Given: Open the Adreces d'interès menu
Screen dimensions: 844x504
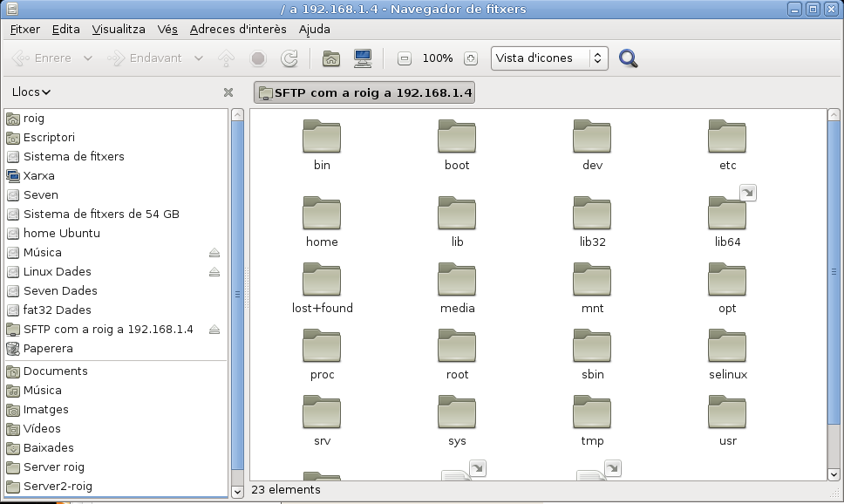Looking at the screenshot, I should pyautogui.click(x=238, y=29).
